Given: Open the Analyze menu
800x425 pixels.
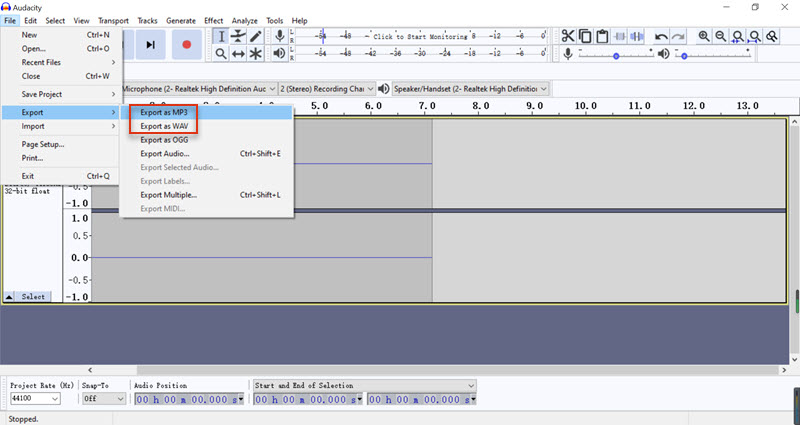Looking at the screenshot, I should 245,21.
